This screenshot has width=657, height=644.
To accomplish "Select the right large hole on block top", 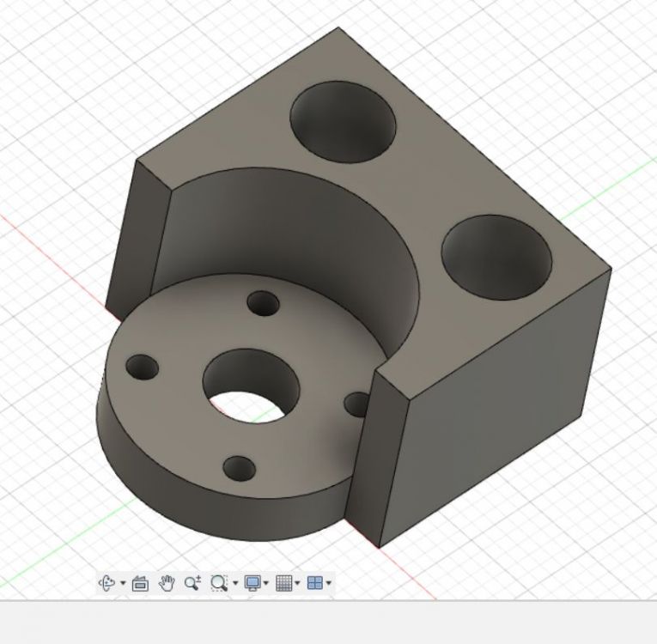I will 496,258.
